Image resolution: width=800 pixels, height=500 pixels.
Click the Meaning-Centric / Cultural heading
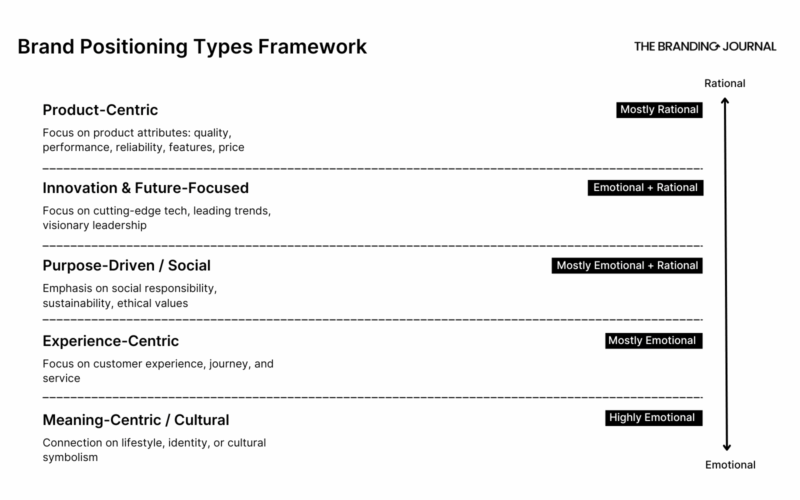tap(135, 419)
